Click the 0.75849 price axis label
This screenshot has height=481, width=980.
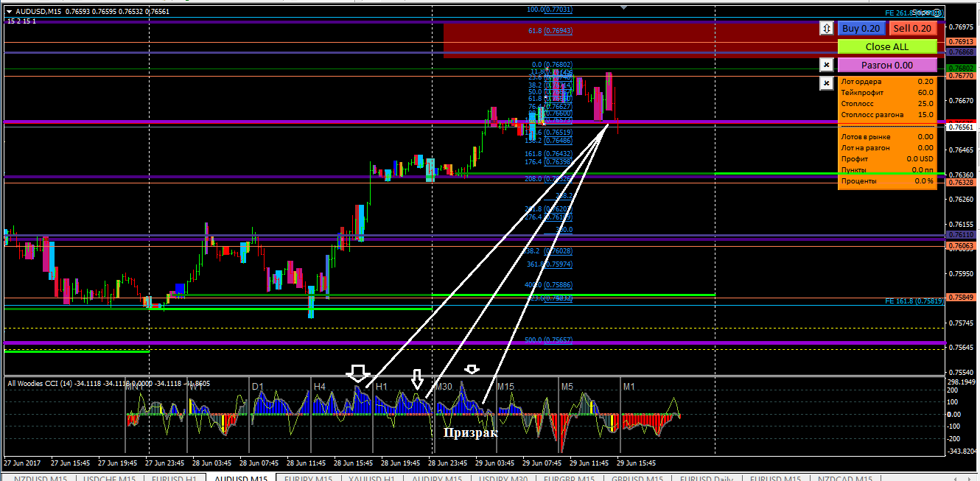point(960,298)
